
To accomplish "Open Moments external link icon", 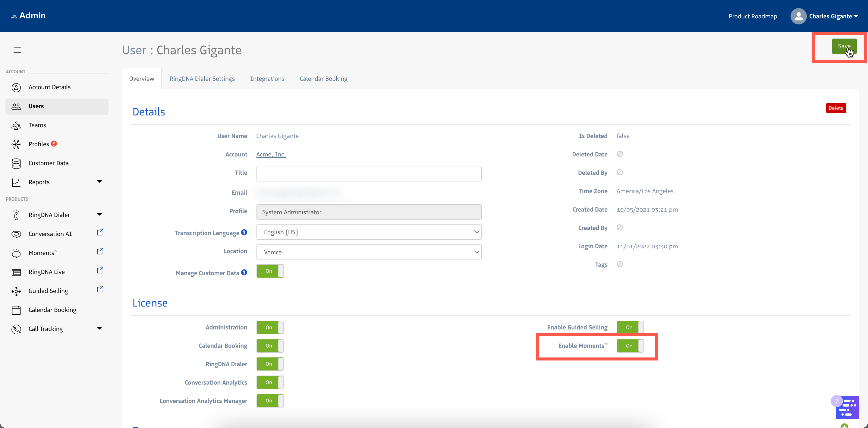I will point(100,251).
